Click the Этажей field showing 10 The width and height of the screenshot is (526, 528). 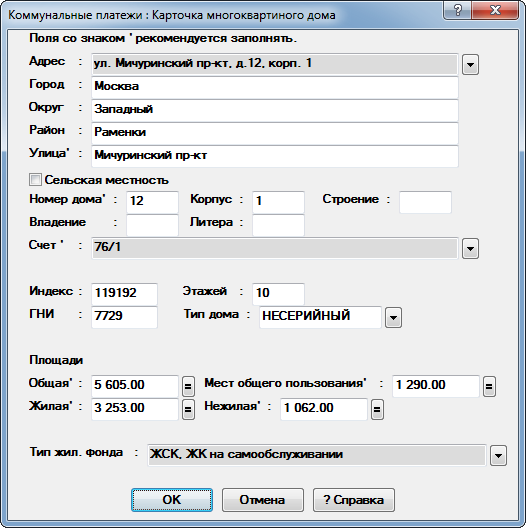pyautogui.click(x=278, y=294)
